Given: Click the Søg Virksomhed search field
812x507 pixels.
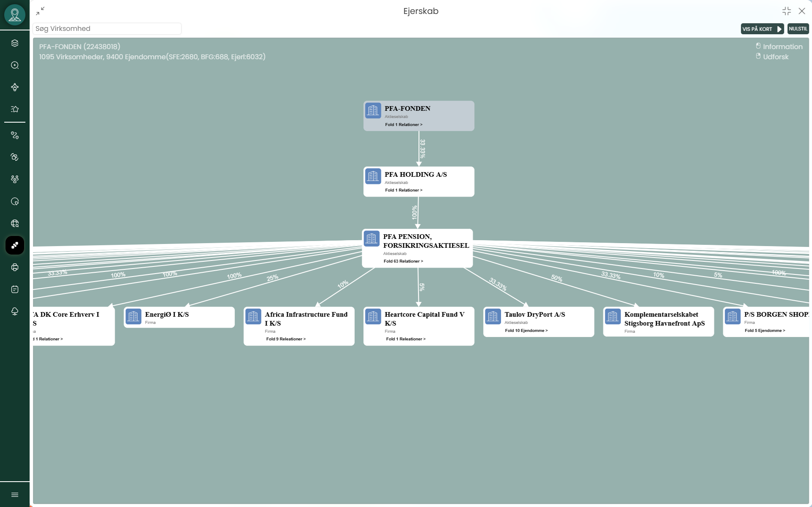Looking at the screenshot, I should [107, 29].
